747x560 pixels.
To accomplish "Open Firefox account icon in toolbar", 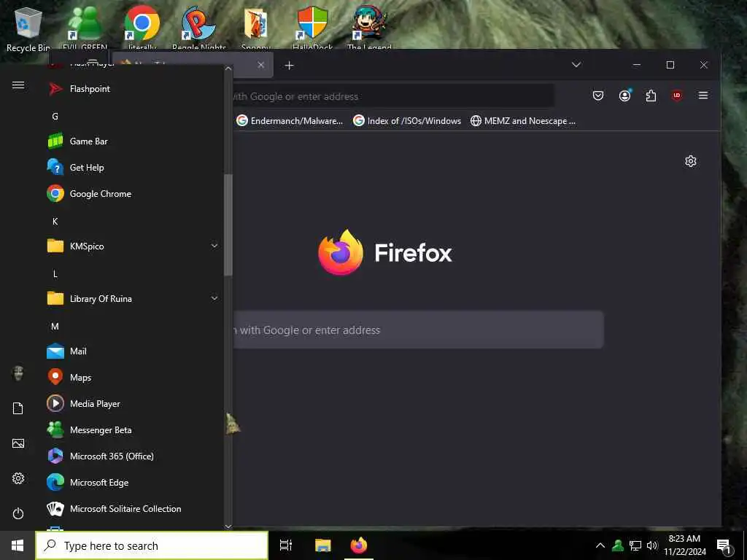I will pyautogui.click(x=624, y=96).
